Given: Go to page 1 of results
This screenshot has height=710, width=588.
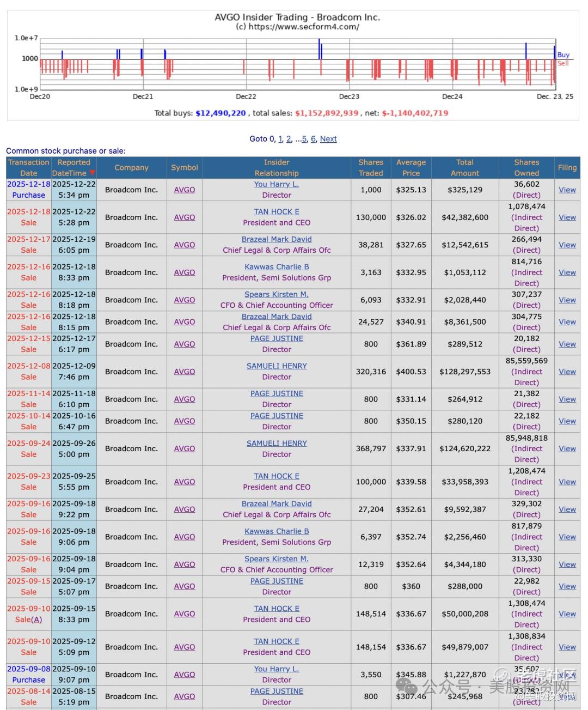Looking at the screenshot, I should click(x=280, y=139).
